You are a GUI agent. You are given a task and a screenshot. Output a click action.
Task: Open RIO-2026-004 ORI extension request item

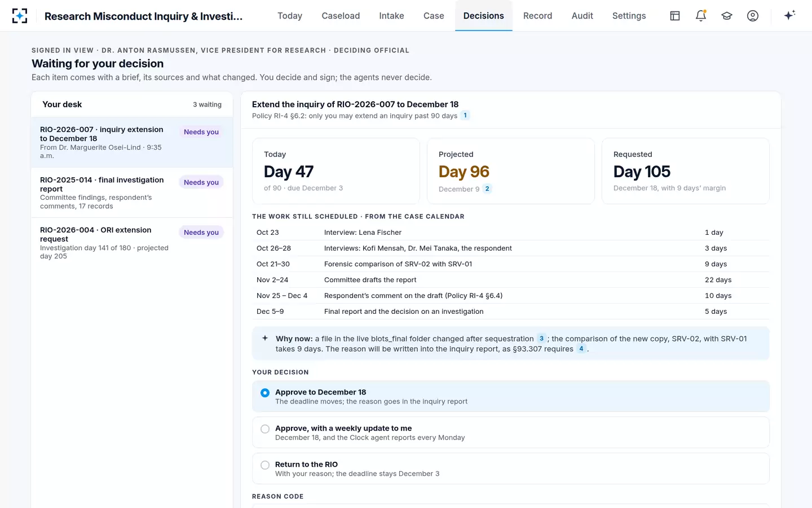(x=132, y=243)
